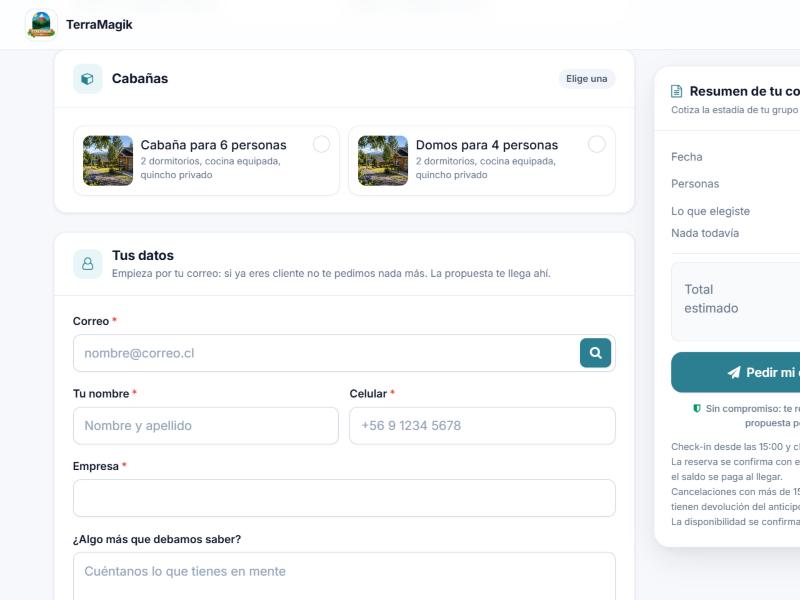Focus the Empresa input field
Screen dimensions: 800x600
pyautogui.click(x=344, y=498)
